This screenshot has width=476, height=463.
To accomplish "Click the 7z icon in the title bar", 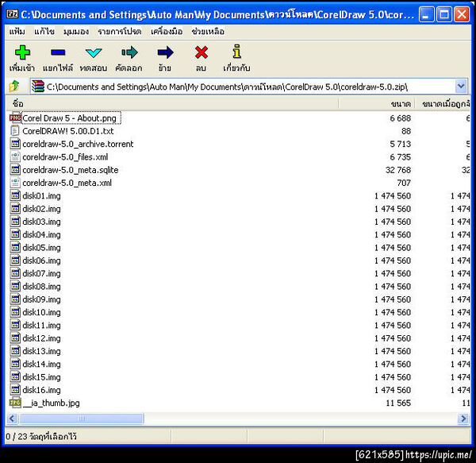I will [13, 14].
